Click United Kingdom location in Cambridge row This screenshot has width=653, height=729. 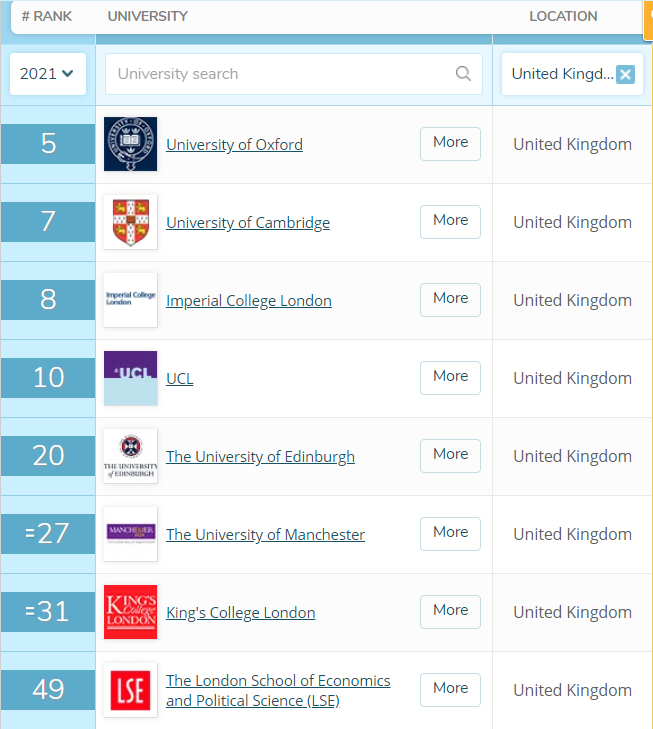[x=573, y=223]
